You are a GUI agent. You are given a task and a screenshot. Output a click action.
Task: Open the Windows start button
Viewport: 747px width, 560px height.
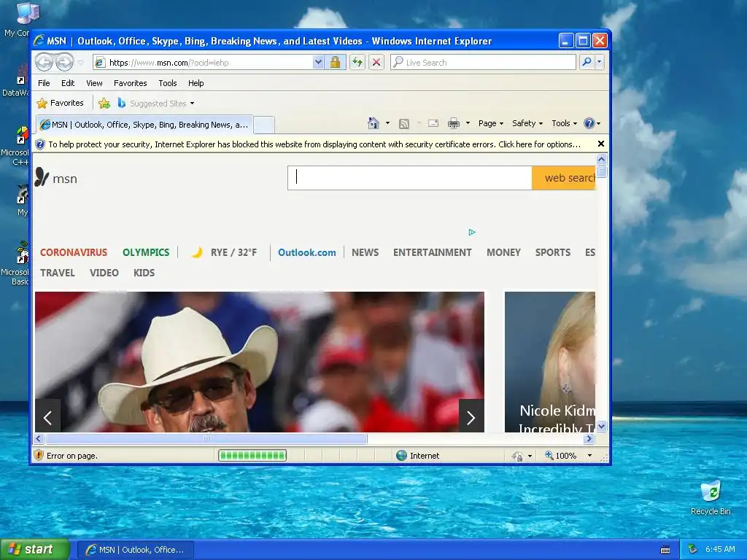pyautogui.click(x=35, y=550)
